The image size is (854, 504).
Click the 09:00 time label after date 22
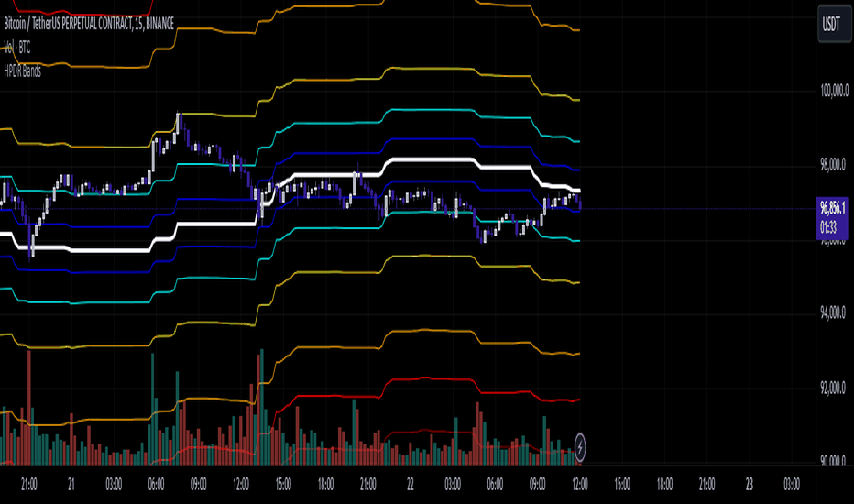pyautogui.click(x=537, y=485)
